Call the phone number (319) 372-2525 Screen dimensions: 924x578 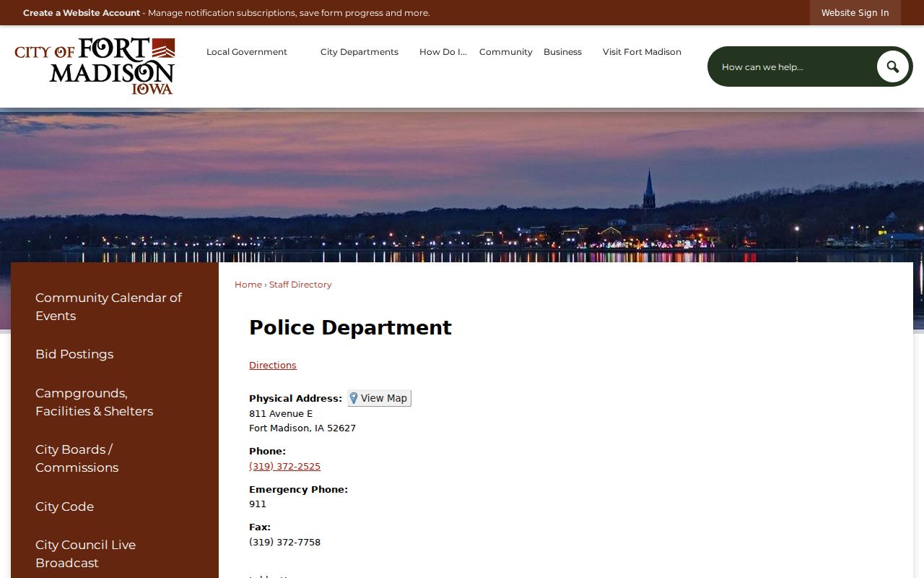284,467
